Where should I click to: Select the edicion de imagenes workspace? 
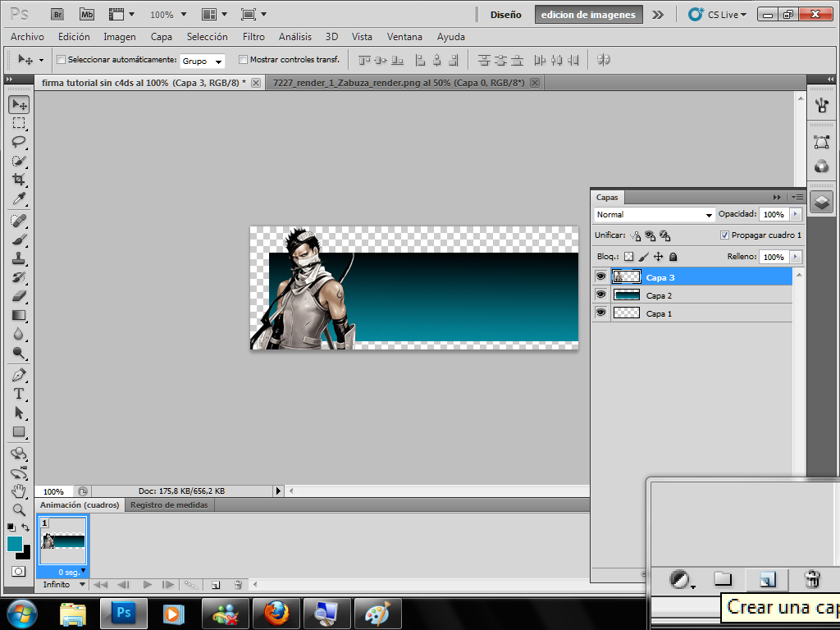pos(588,15)
